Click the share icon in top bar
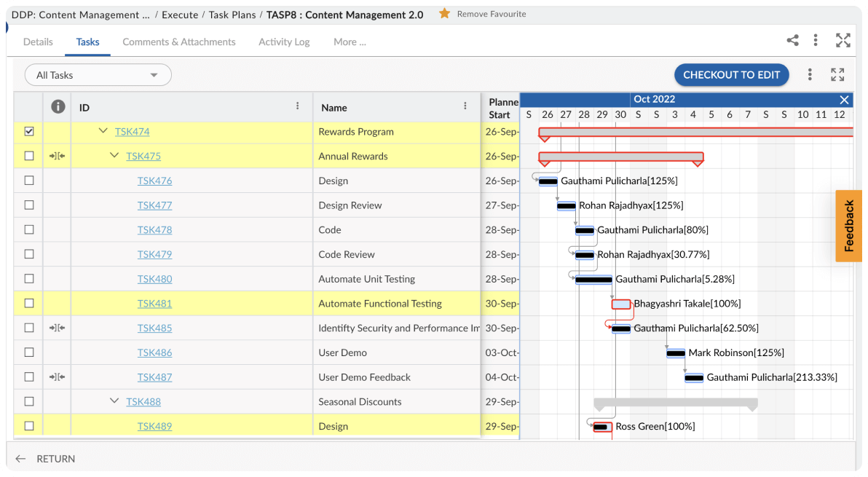868x477 pixels. (x=792, y=41)
